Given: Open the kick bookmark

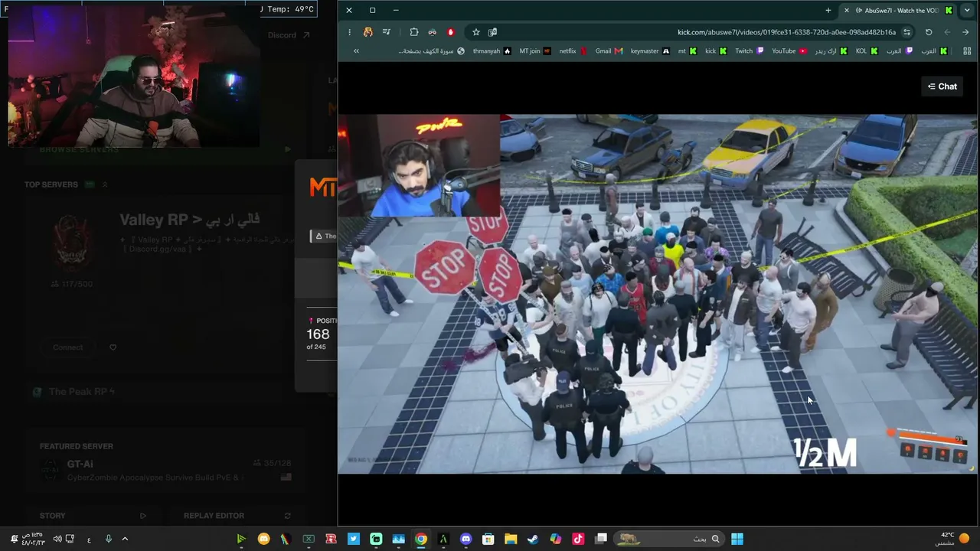Looking at the screenshot, I should click(x=716, y=51).
